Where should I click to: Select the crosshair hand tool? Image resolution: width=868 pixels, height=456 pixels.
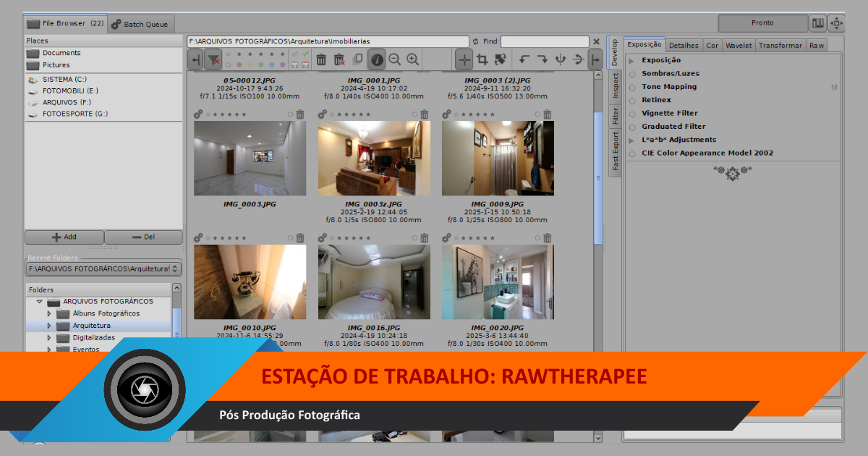click(x=464, y=60)
